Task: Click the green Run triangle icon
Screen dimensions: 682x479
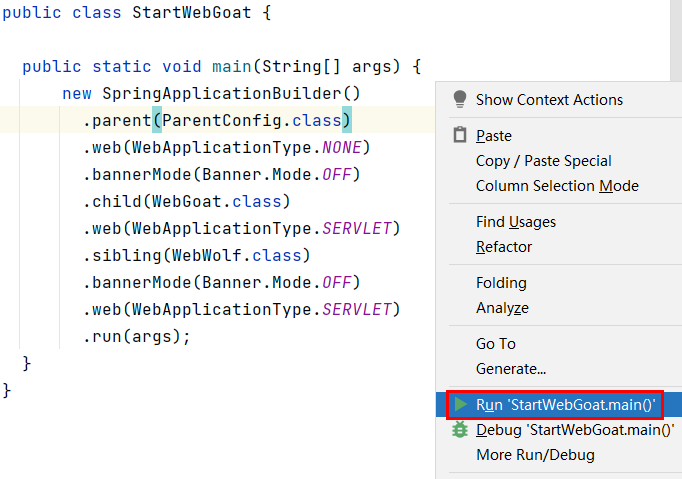Action: pos(461,404)
